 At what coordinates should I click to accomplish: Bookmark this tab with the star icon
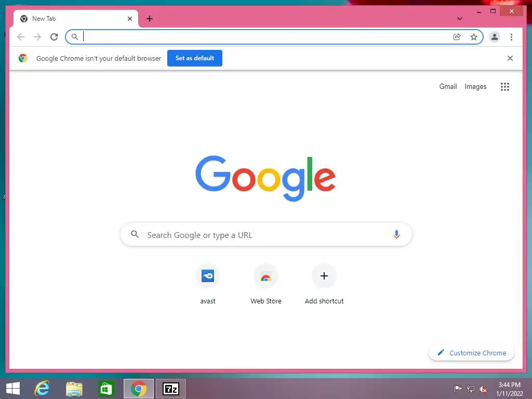click(x=474, y=37)
